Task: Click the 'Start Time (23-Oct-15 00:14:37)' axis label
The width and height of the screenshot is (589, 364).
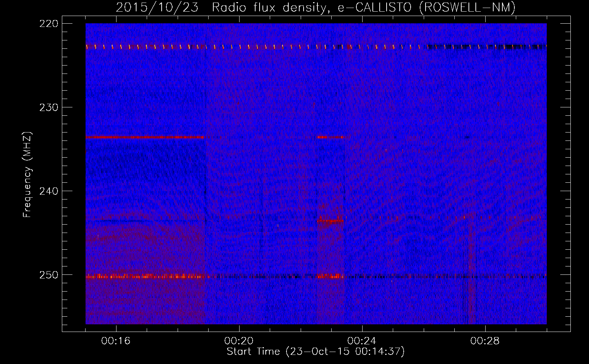Action: 316,352
